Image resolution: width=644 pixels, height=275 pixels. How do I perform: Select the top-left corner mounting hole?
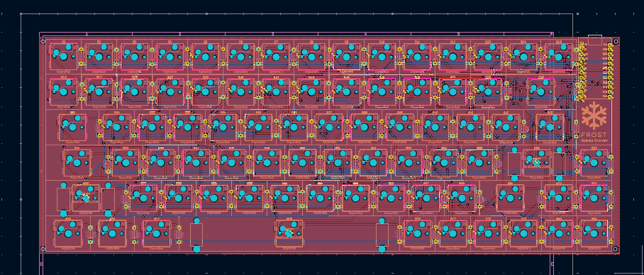pyautogui.click(x=43, y=41)
